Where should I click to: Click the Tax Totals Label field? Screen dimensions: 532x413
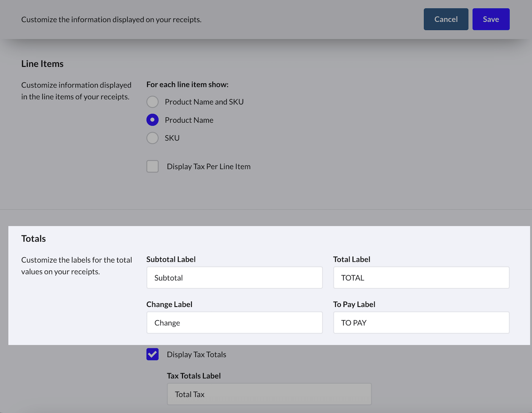coord(269,394)
